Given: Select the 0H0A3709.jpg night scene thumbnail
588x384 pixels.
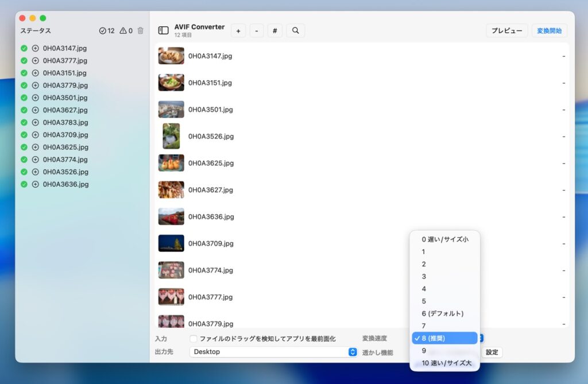Looking at the screenshot, I should click(171, 243).
